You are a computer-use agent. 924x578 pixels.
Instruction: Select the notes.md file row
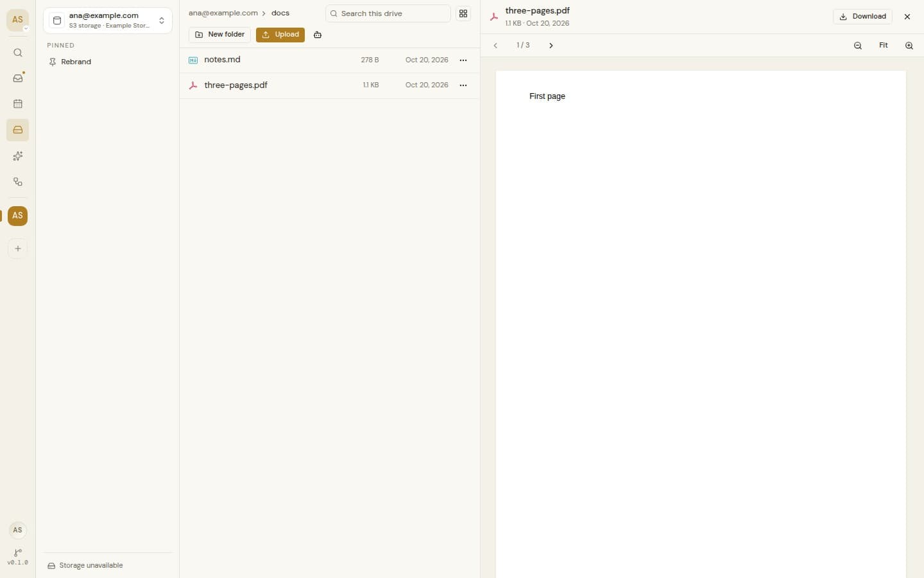pyautogui.click(x=330, y=60)
